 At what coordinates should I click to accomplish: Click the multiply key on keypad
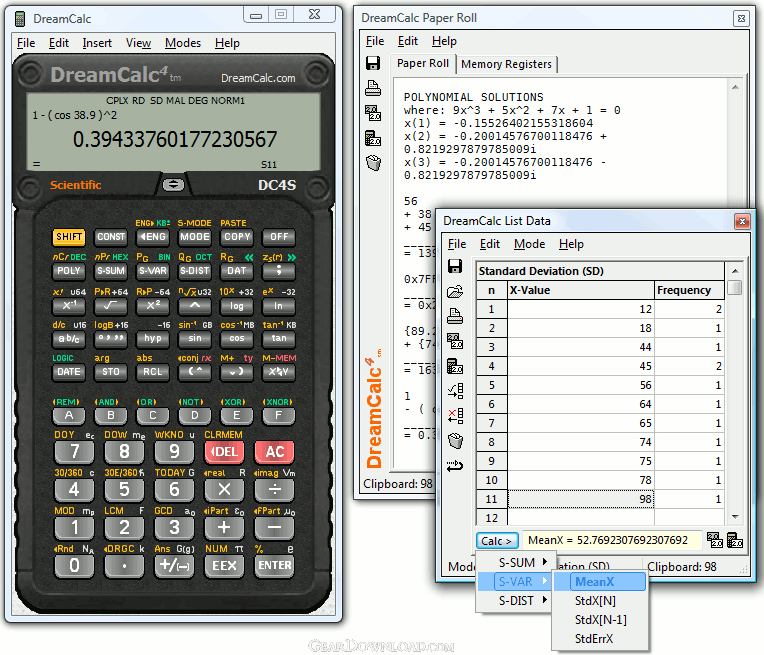tap(224, 489)
